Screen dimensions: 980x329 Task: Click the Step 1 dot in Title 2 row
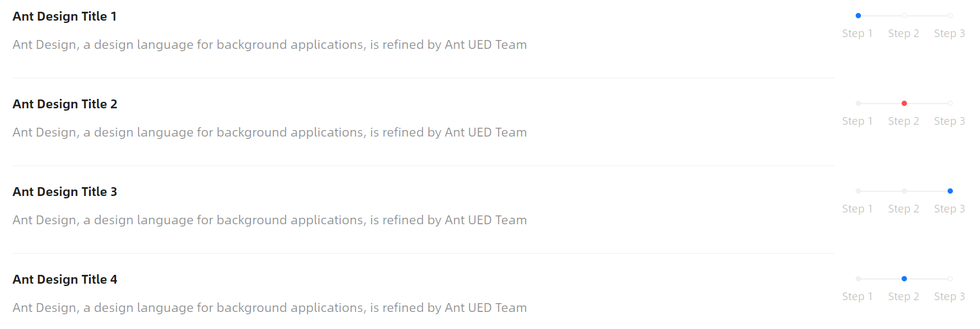coord(858,104)
